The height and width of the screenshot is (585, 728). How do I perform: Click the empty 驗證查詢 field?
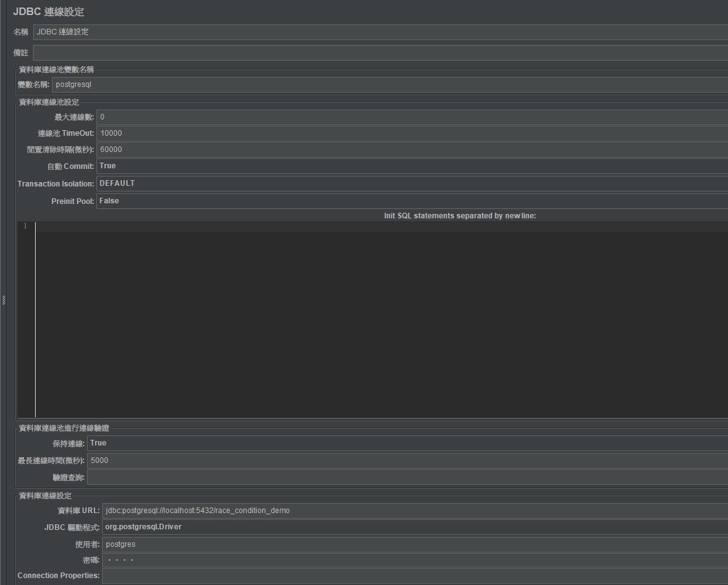click(407, 477)
